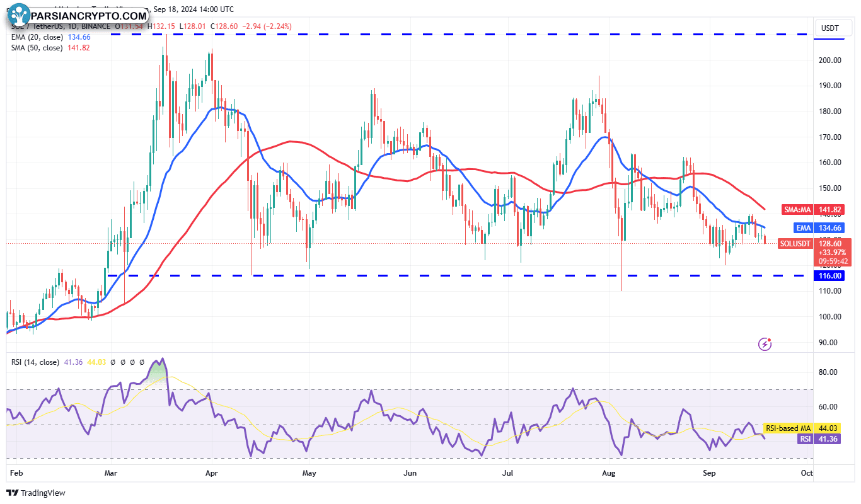Click the open price O131.54 in header
This screenshot has height=504, width=861.
click(x=129, y=26)
